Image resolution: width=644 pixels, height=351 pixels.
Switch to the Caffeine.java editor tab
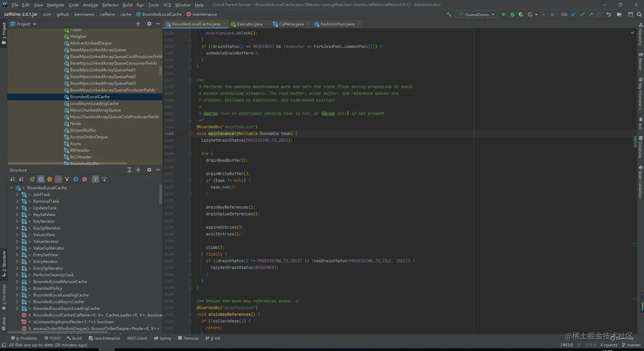tap(291, 24)
